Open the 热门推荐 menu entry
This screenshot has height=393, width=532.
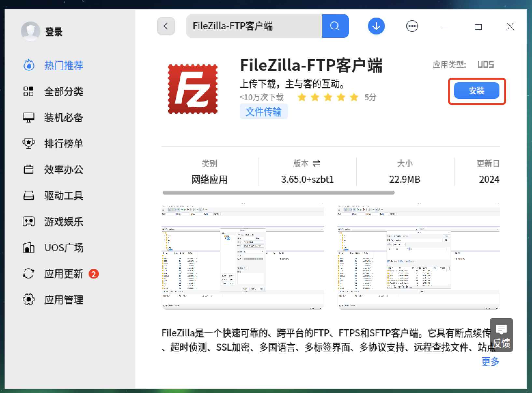[64, 65]
